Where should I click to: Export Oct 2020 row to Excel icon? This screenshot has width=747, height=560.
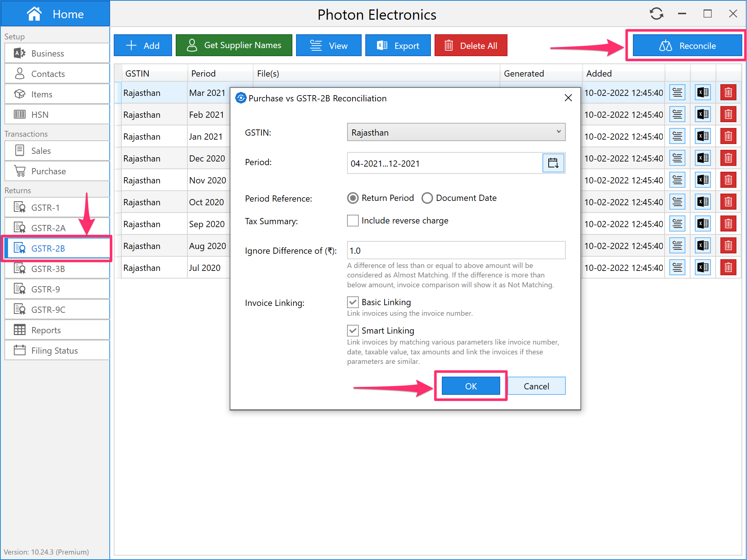pyautogui.click(x=703, y=202)
